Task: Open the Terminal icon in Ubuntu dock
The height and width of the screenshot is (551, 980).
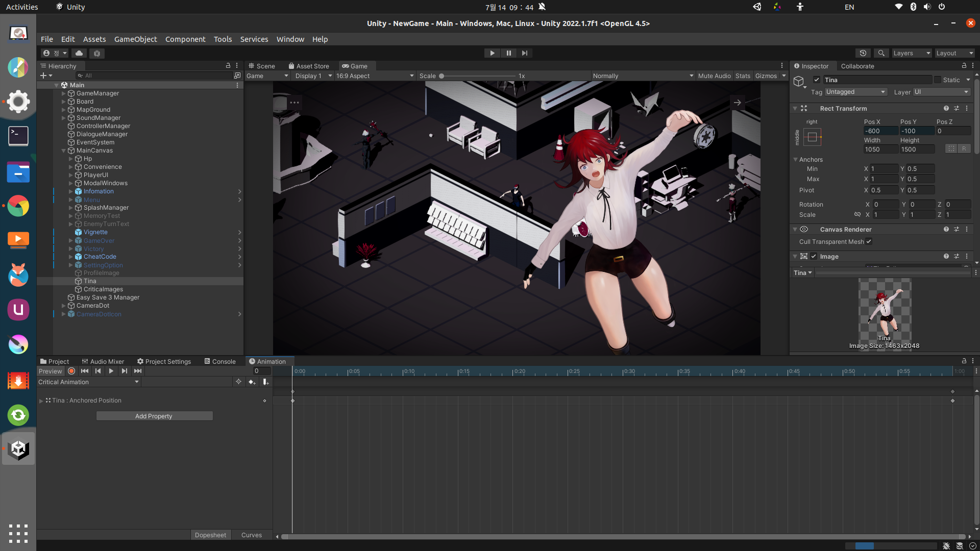Action: point(18,136)
